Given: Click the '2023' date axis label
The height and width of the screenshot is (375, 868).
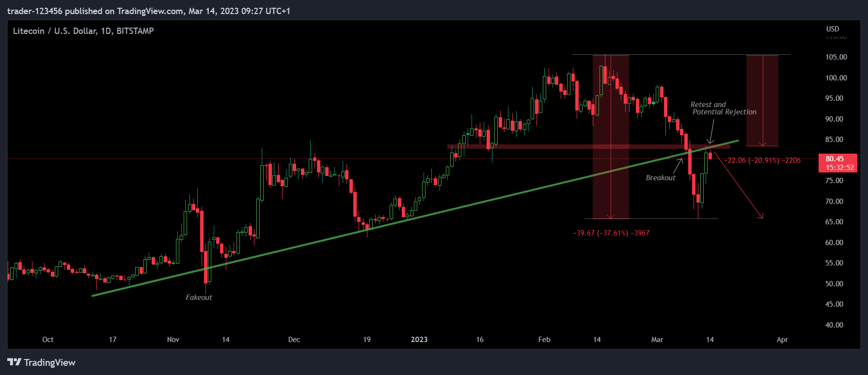Looking at the screenshot, I should click(419, 340).
